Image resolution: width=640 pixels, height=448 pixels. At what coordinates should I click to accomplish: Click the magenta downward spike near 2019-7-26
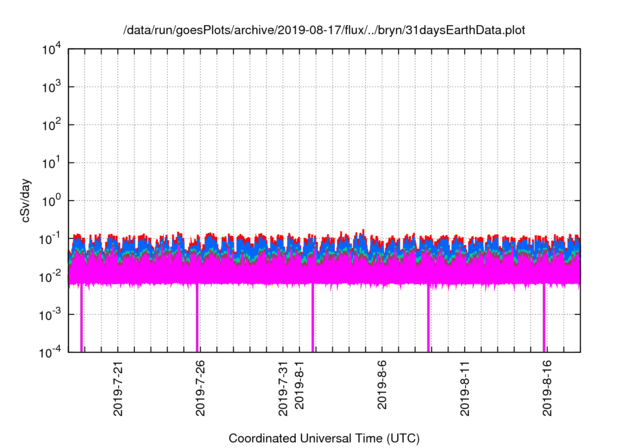click(197, 320)
